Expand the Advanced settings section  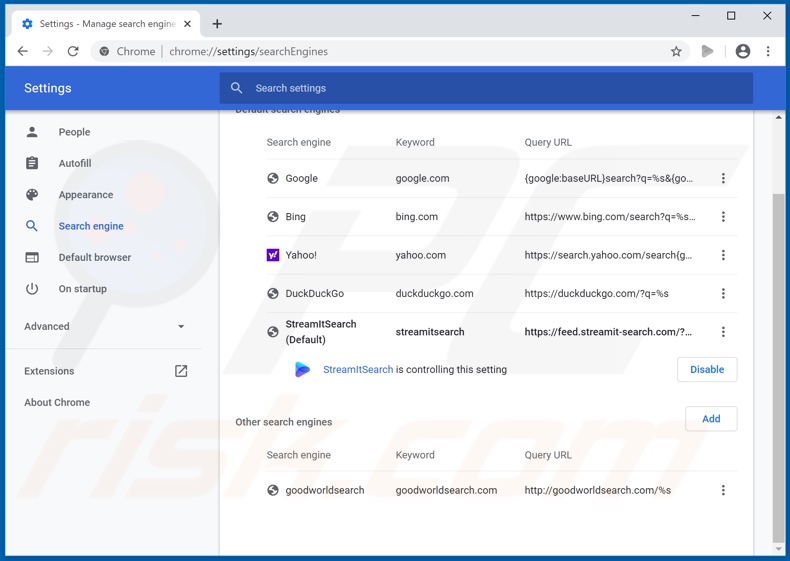point(105,326)
